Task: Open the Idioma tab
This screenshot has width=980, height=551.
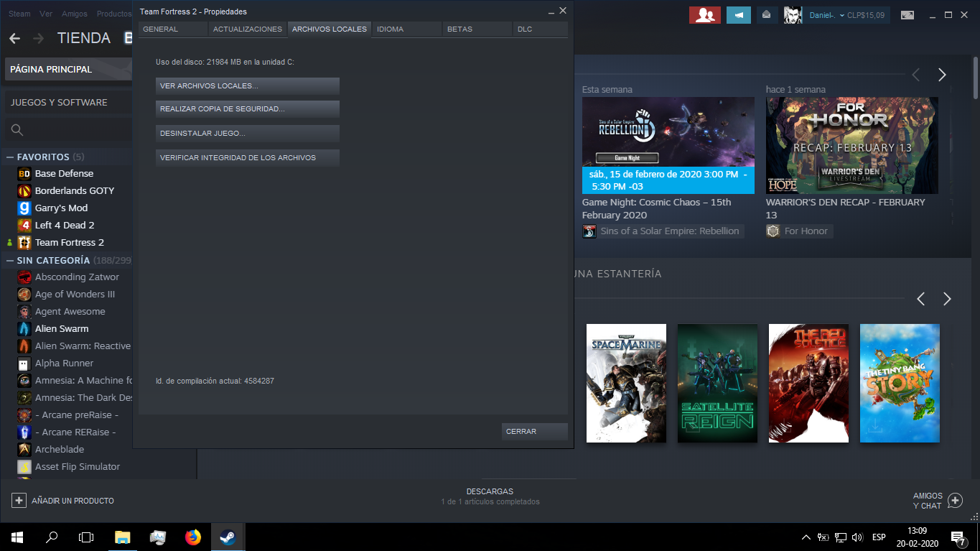Action: [406, 29]
